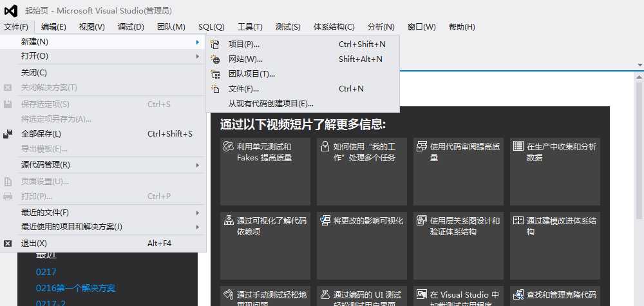Open the video tile 在生产中收集和分析数据
This screenshot has width=644, height=306.
pos(555,172)
